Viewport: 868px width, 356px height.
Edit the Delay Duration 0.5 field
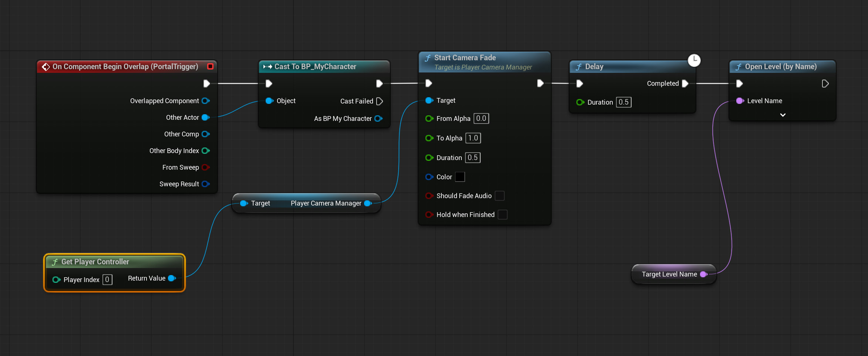click(623, 102)
